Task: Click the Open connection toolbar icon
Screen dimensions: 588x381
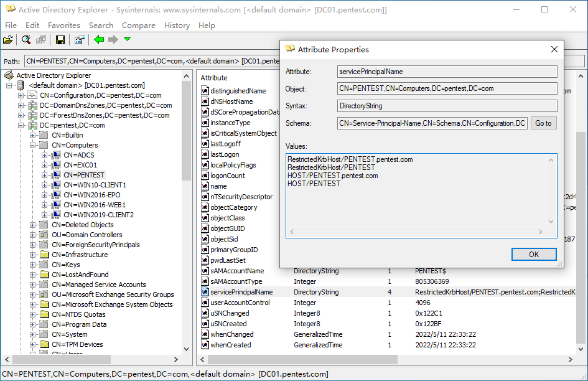Action: (8, 40)
